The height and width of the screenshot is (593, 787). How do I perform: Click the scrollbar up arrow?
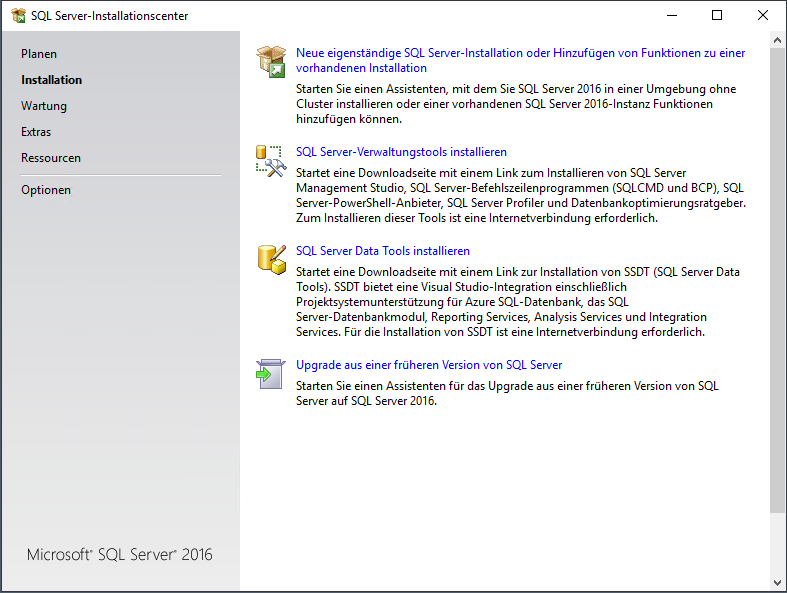[778, 40]
